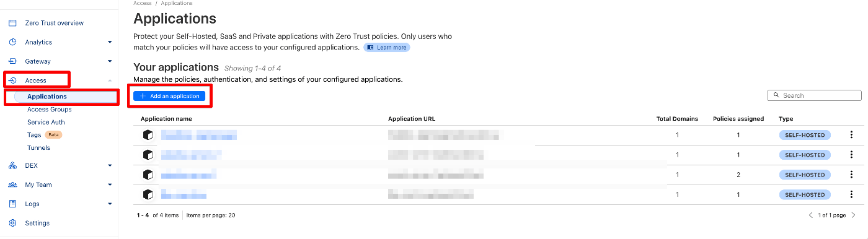Click the cube icon of the first application
Viewport: 868px width, 239px height.
pos(148,135)
